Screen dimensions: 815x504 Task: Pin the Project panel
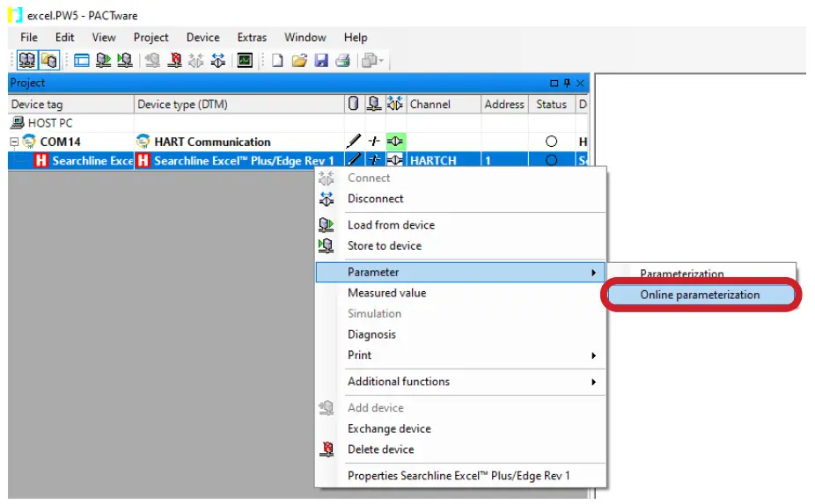click(567, 83)
